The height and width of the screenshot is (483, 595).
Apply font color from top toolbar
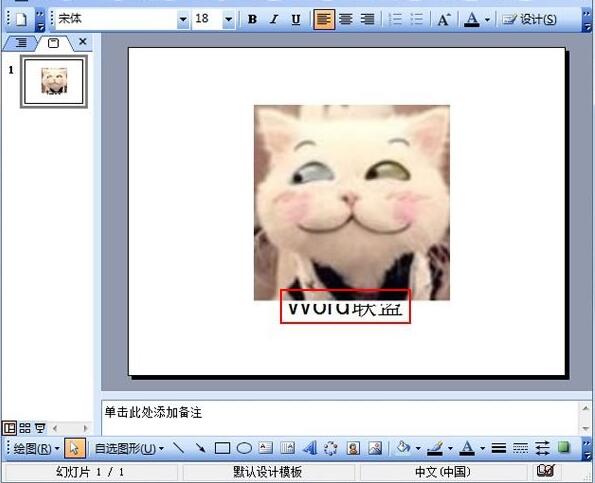[x=472, y=19]
